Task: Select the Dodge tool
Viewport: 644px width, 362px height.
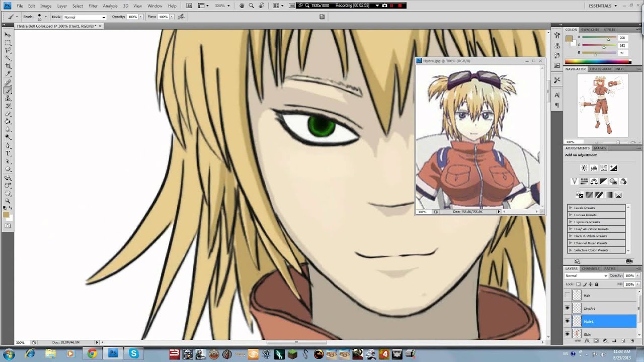Action: (8, 137)
